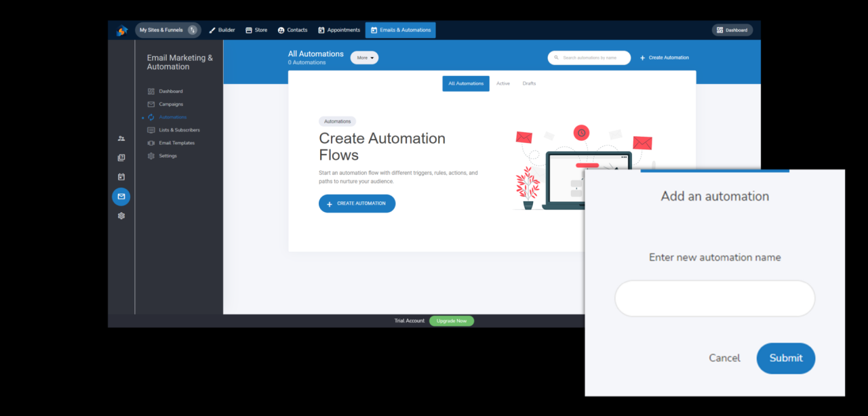Switch to the Active tab
The height and width of the screenshot is (416, 868).
point(503,83)
